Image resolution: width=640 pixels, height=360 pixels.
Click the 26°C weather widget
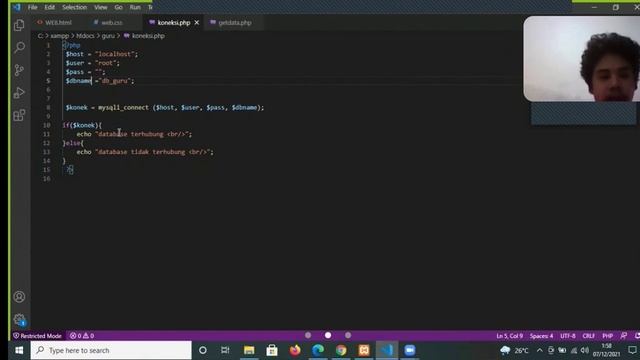click(x=514, y=350)
